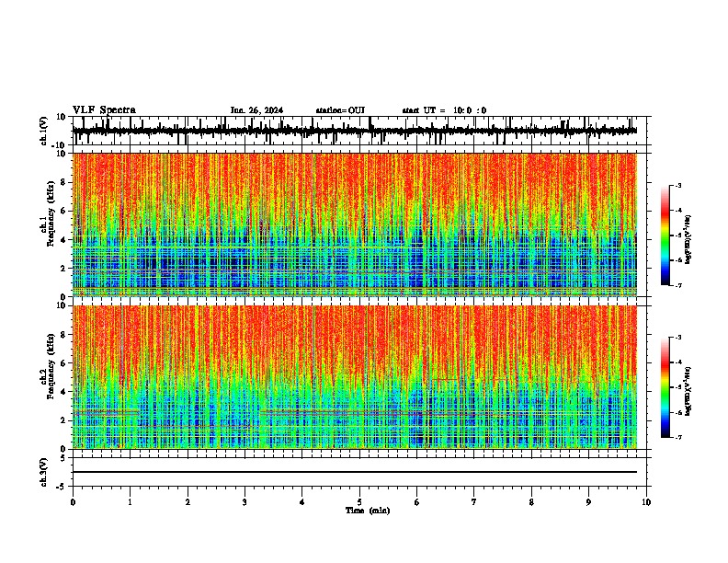Image resolution: width=728 pixels, height=563 pixels.
Task: Click the ch.1 color bar "-3" label
Action: (x=678, y=185)
